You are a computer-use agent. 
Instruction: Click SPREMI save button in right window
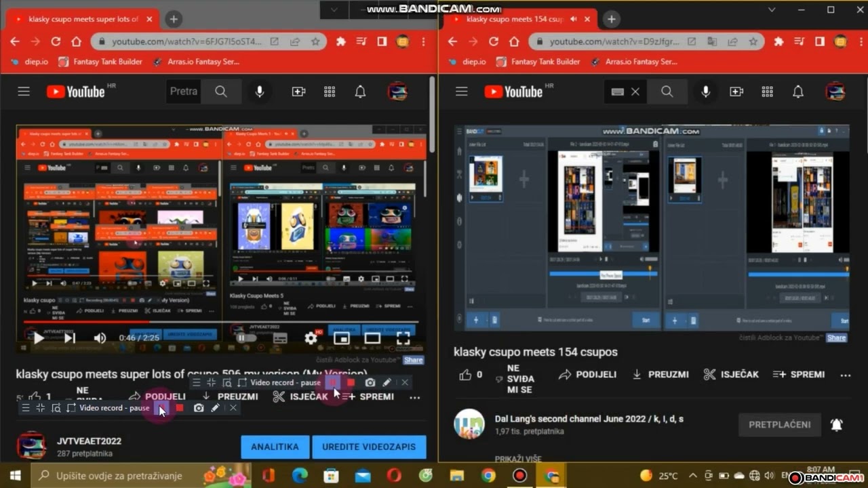tap(799, 374)
